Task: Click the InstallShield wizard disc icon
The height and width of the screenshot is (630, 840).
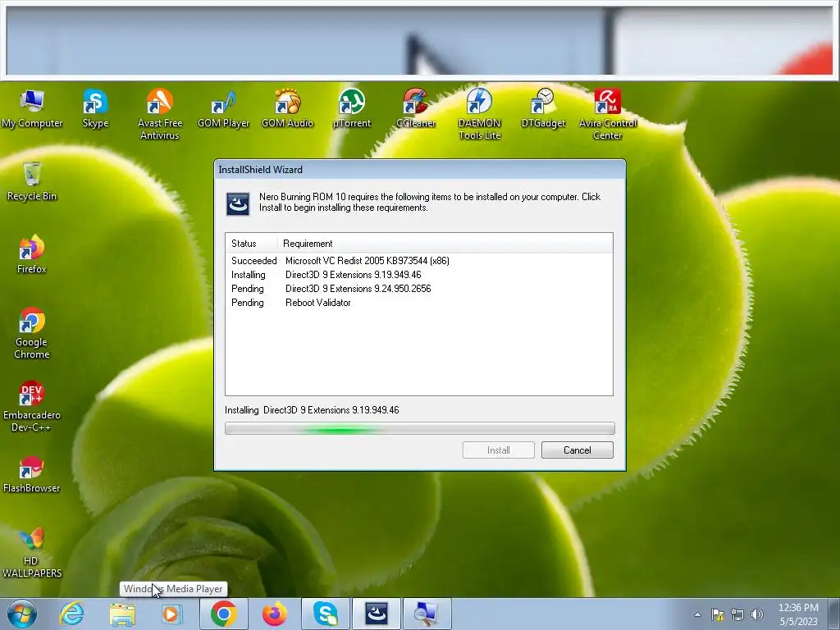Action: click(x=238, y=204)
